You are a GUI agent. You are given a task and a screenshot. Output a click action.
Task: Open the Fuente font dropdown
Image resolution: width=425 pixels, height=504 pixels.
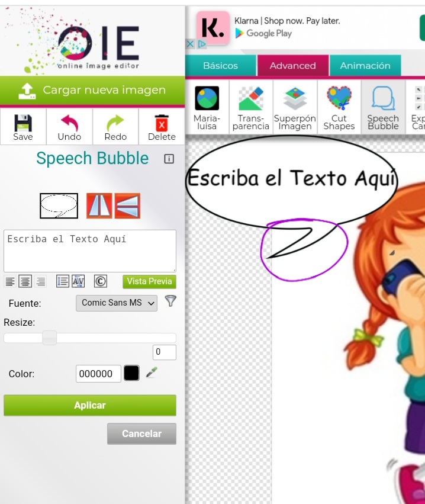point(117,303)
